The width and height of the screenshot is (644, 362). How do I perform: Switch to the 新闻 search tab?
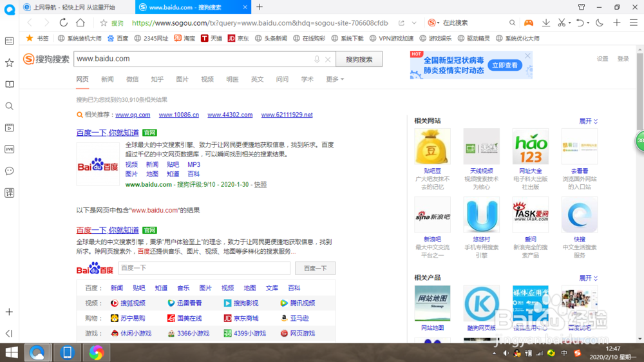point(107,79)
